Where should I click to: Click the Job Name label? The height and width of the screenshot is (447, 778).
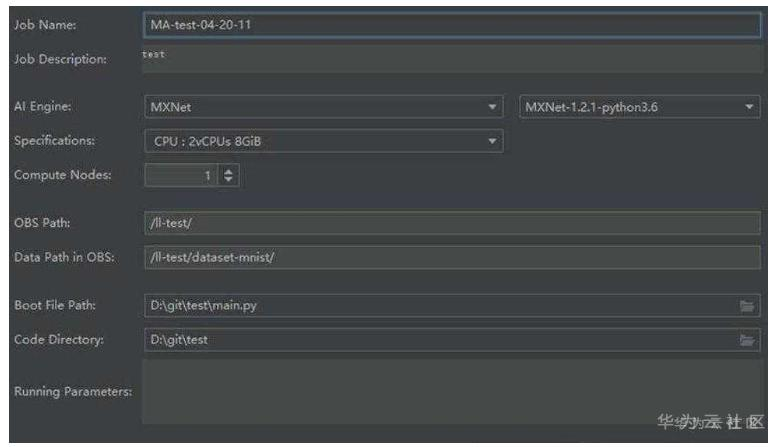tap(45, 25)
